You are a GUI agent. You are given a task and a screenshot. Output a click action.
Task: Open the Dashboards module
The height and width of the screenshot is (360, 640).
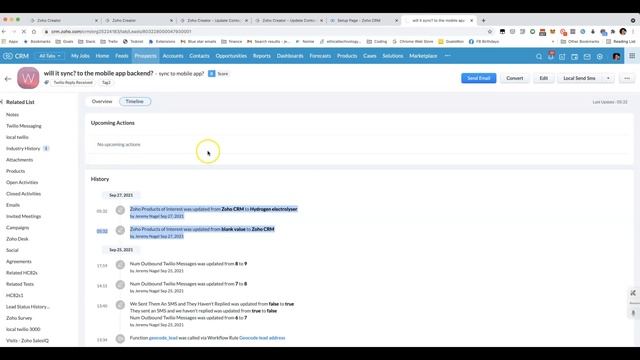pos(290,56)
